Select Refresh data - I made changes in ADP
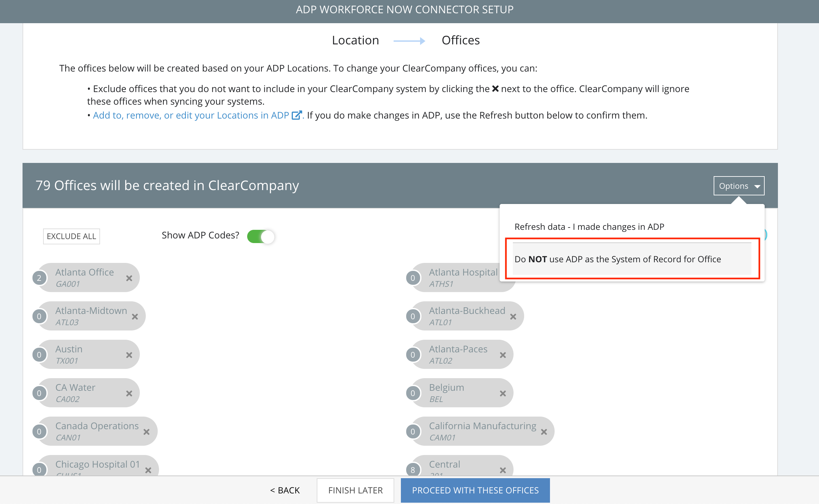Screen dimensions: 819x504 pyautogui.click(x=589, y=227)
